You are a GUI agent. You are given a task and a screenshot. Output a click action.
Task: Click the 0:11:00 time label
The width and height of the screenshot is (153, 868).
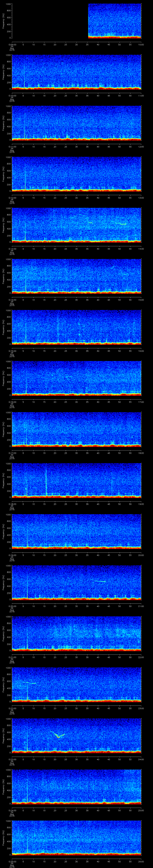(12, 147)
